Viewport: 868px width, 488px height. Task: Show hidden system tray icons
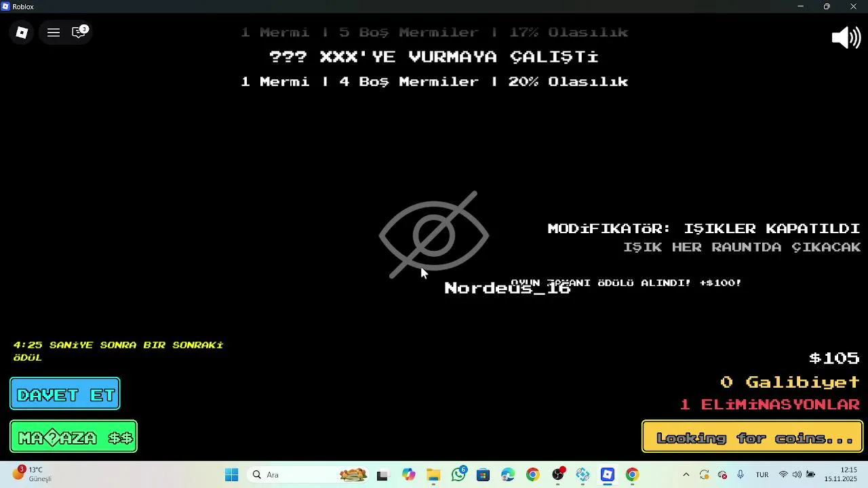pos(686,475)
